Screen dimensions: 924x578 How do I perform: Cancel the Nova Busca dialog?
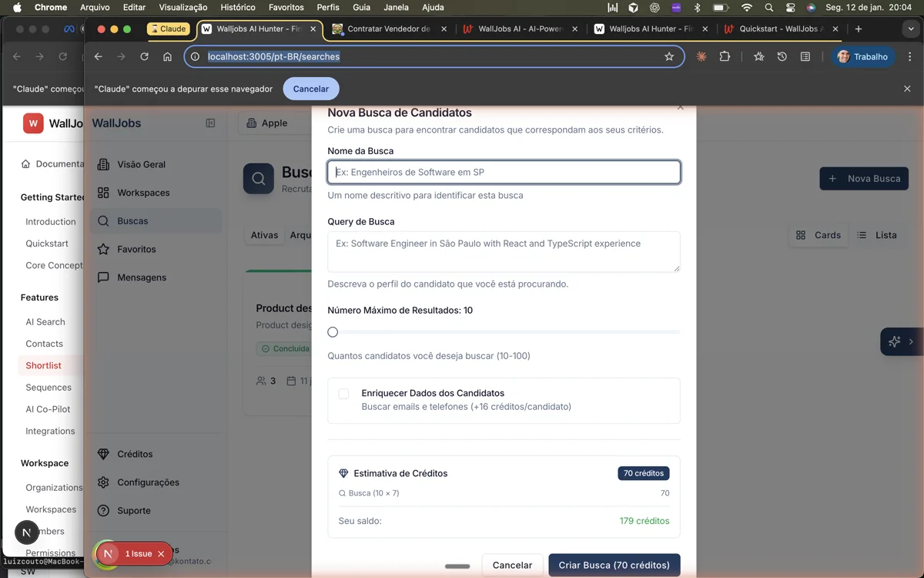[512, 565]
